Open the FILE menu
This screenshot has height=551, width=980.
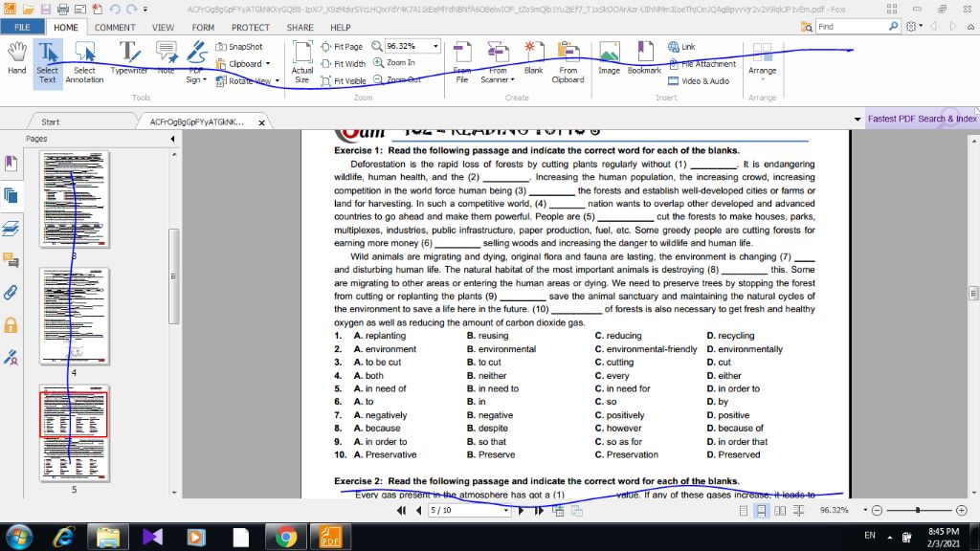click(x=22, y=27)
